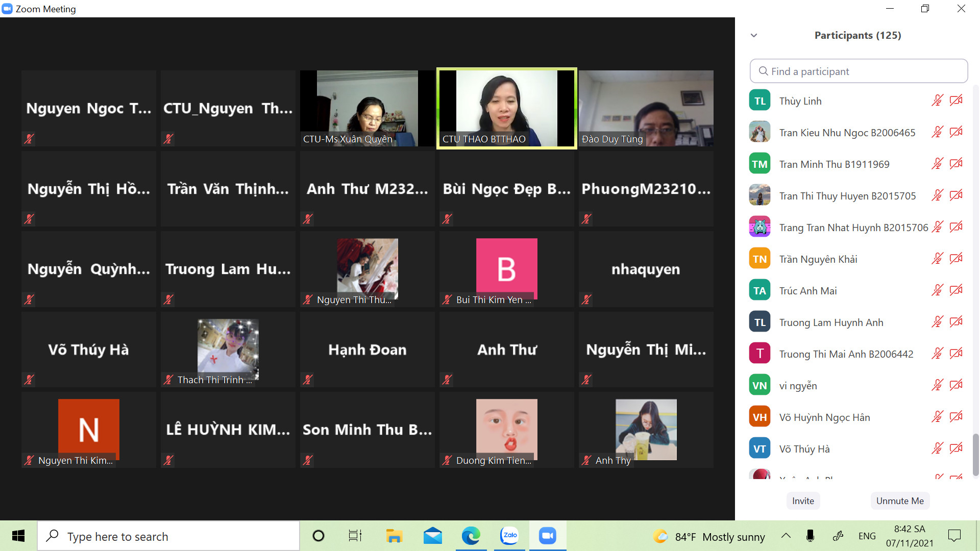
Task: Click muted mic icon for vi ngyễn
Action: [x=937, y=385]
